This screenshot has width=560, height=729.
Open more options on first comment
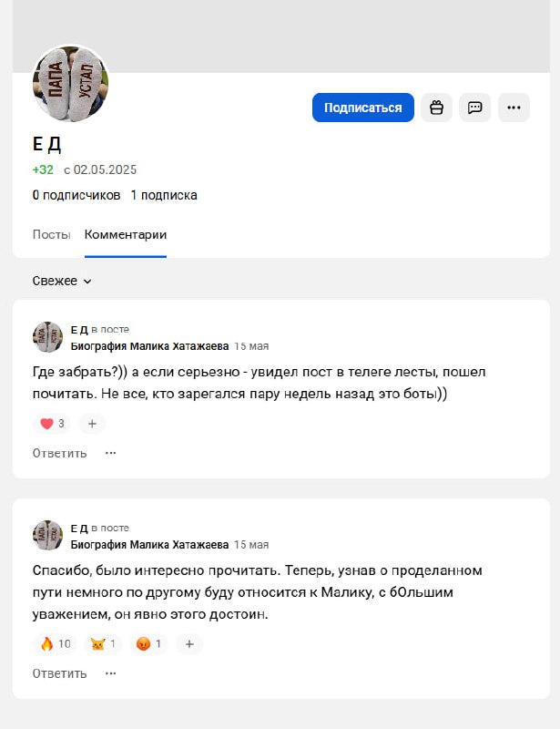(x=111, y=453)
